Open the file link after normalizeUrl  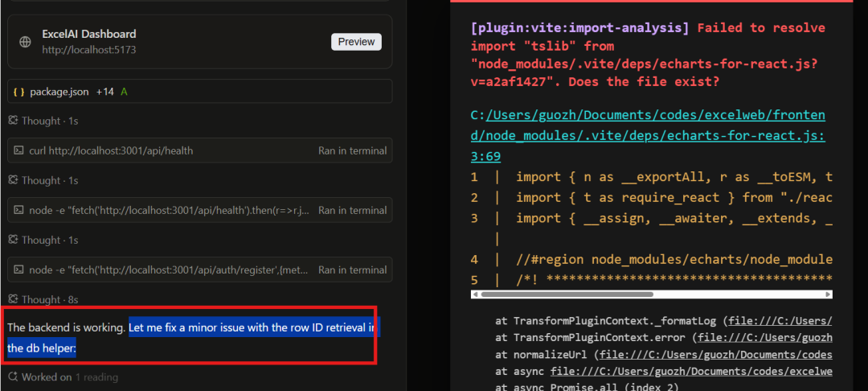(716, 355)
